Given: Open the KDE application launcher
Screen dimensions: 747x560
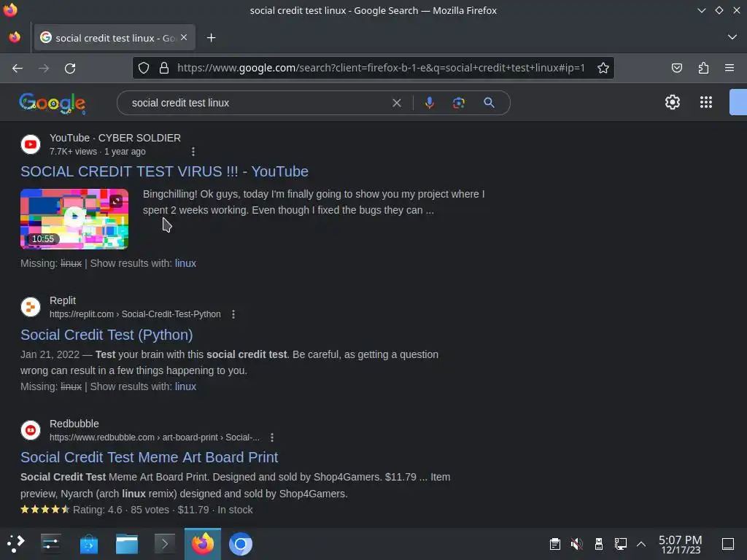Looking at the screenshot, I should click(16, 544).
